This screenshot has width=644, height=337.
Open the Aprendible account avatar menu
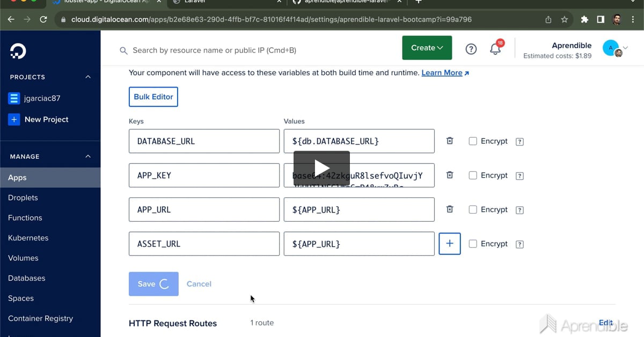[x=614, y=49]
